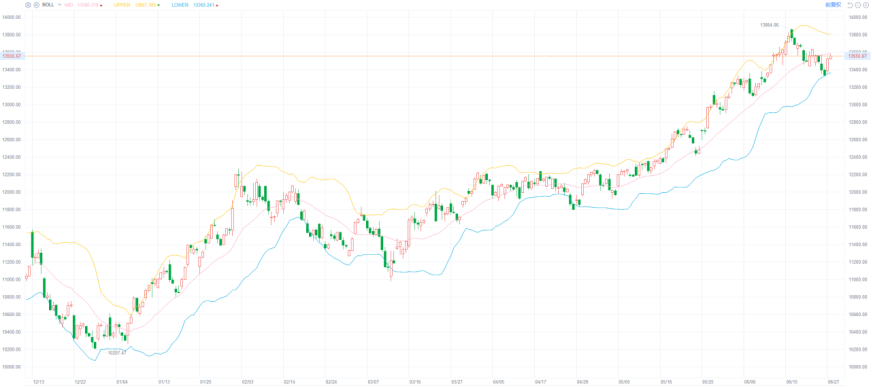Click the 06/27 date label
Image resolution: width=872 pixels, height=387 pixels.
click(x=833, y=382)
